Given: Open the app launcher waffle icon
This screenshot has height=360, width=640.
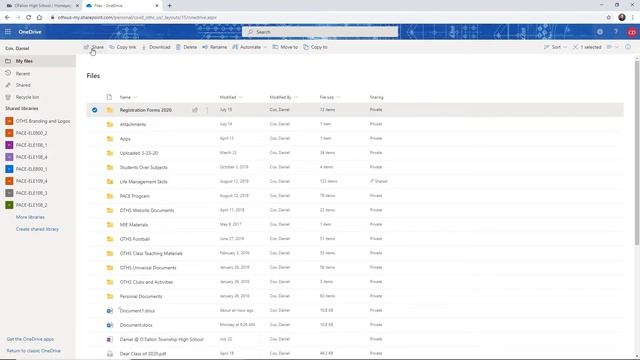Looking at the screenshot, I should [8, 32].
